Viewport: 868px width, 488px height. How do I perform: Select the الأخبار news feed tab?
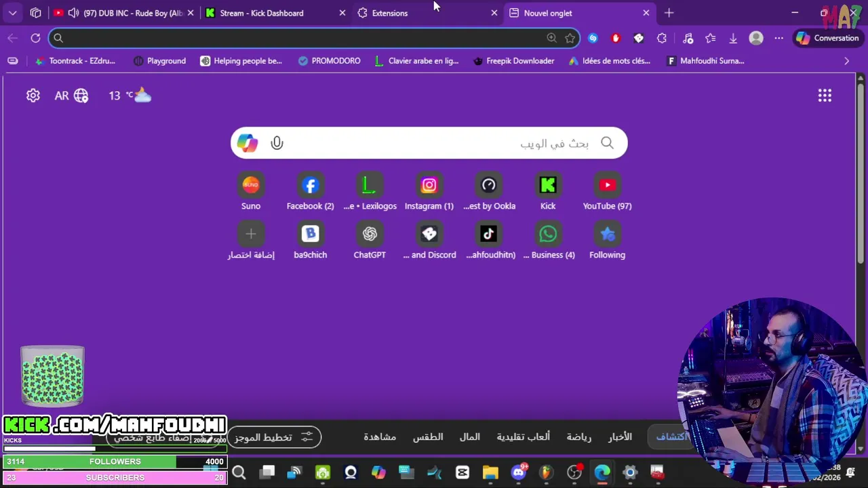click(x=620, y=437)
